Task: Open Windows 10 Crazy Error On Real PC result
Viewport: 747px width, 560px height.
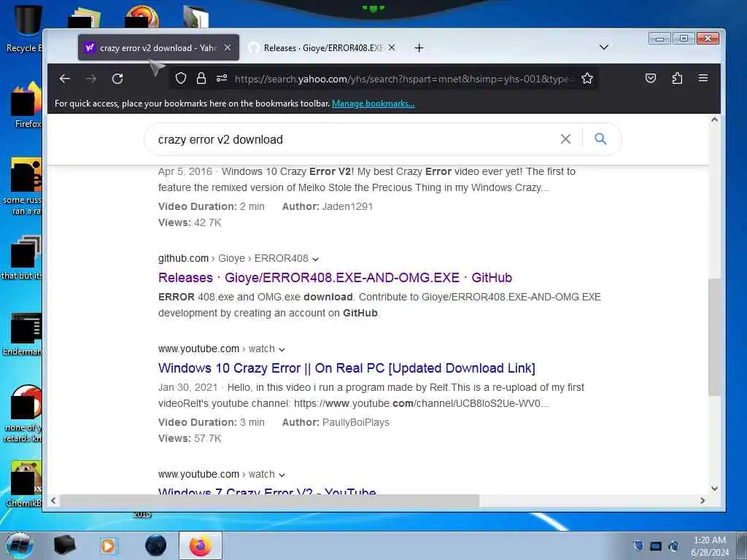Action: pos(347,368)
